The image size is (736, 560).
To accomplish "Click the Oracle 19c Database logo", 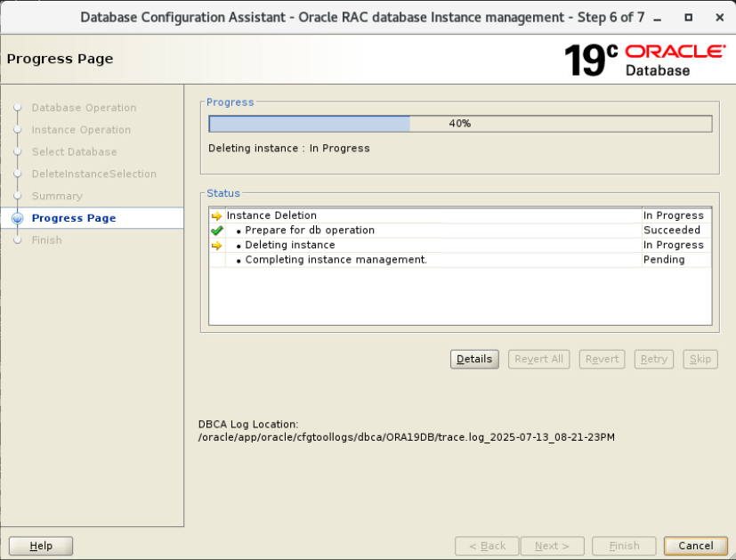I will point(645,60).
